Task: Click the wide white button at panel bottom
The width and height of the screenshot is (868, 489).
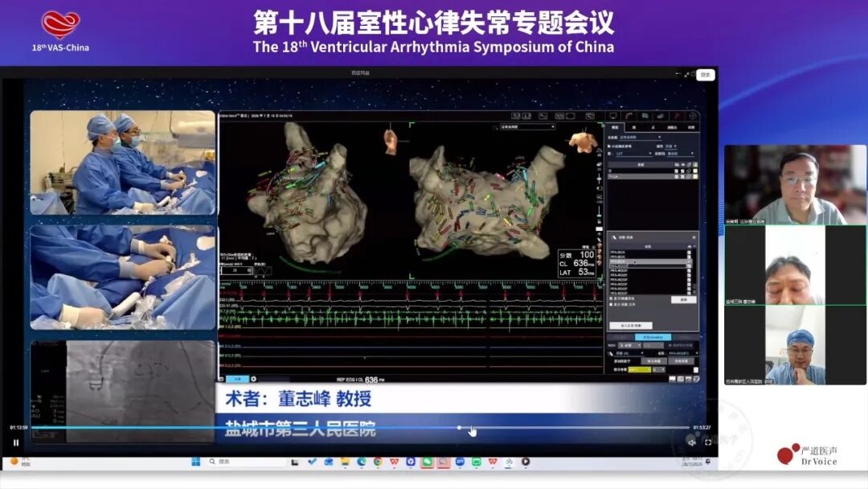Action: pyautogui.click(x=631, y=326)
